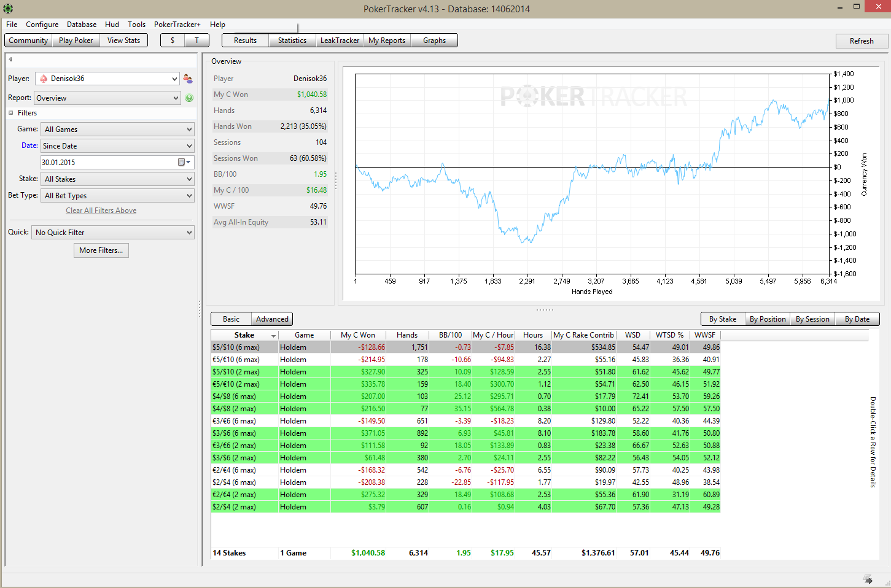This screenshot has height=588, width=891.
Task: Click the Clear All Filters Above link
Action: [x=101, y=211]
